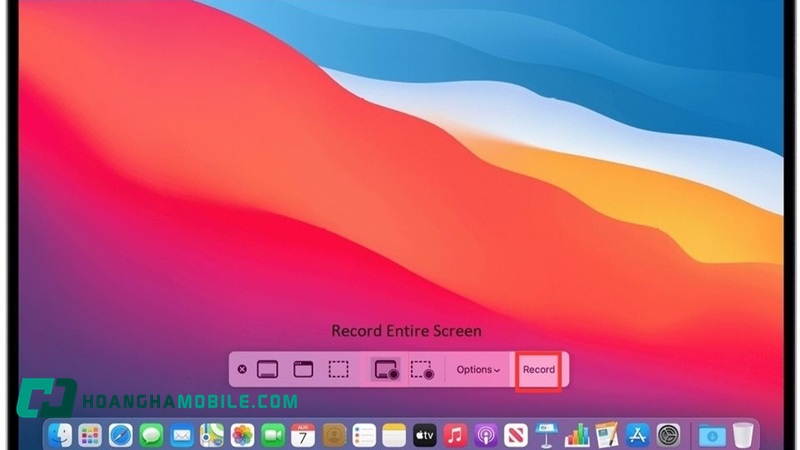
Task: Open the Options dropdown menu
Action: coord(478,370)
